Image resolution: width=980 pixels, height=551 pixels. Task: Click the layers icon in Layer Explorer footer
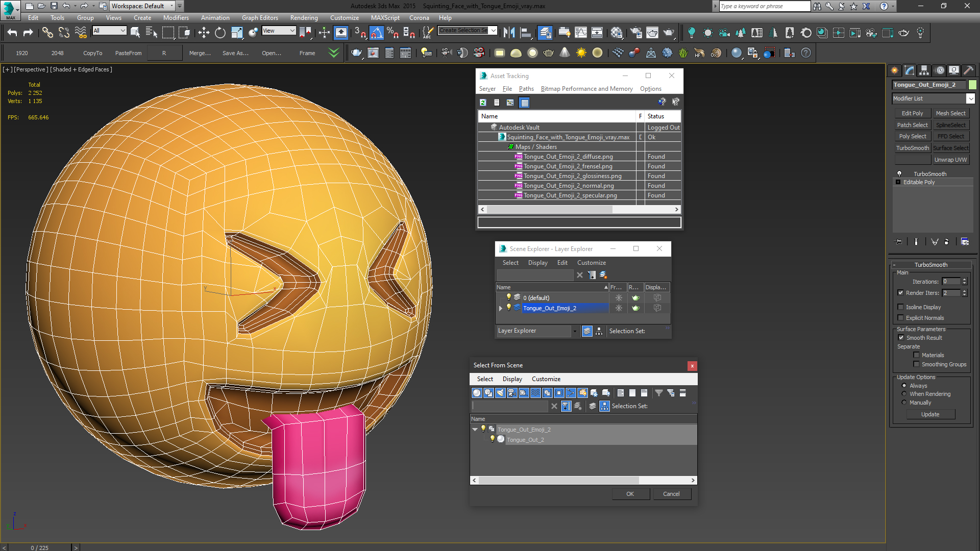pos(587,331)
